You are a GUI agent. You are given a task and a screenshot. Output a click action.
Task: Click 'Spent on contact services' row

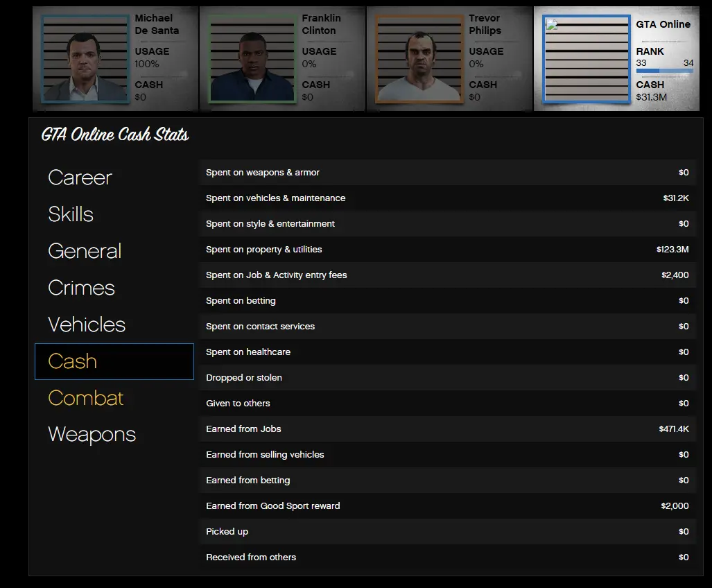447,327
